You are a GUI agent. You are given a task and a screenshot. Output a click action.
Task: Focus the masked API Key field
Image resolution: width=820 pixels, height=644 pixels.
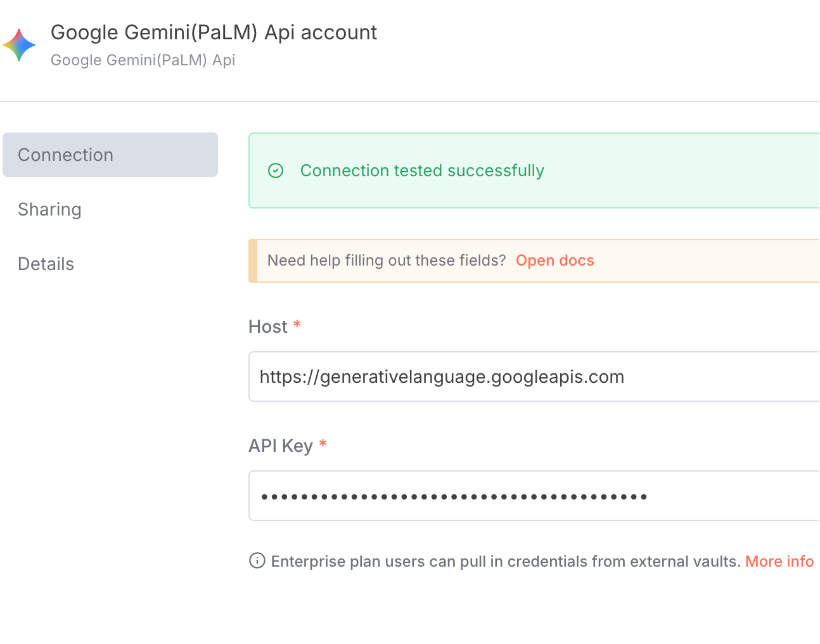tap(534, 496)
